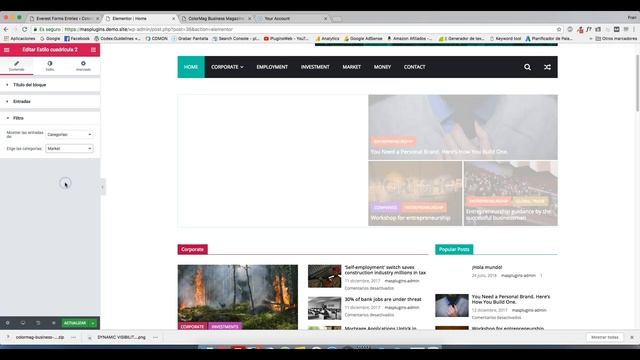Switch to Your Account browser tab

pos(291,18)
